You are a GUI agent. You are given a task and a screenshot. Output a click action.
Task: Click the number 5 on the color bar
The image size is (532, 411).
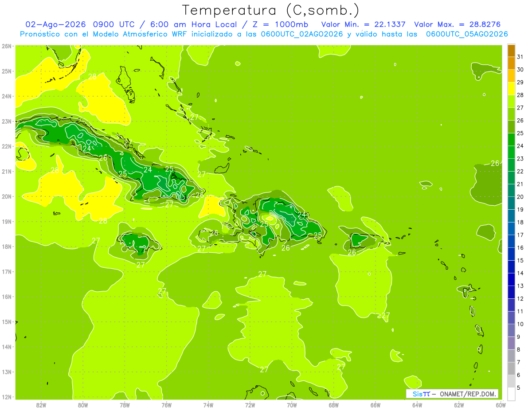(519, 388)
